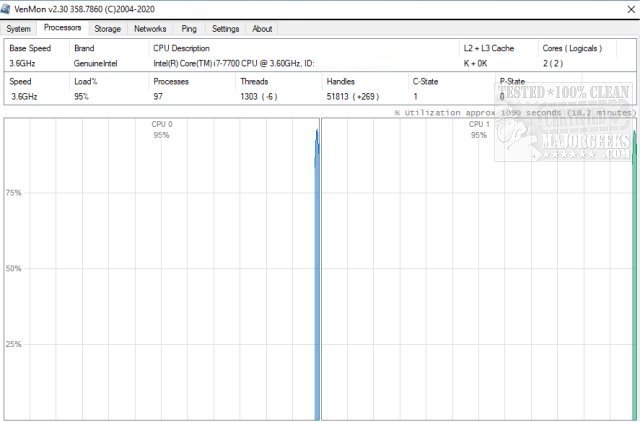
Task: Click the Threads column header
Action: [x=254, y=82]
